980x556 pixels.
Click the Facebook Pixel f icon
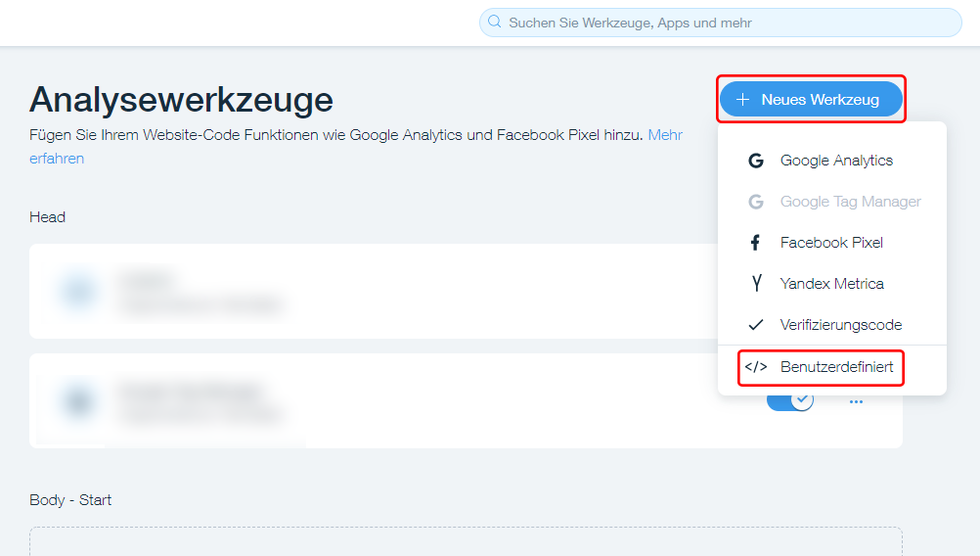[755, 243]
